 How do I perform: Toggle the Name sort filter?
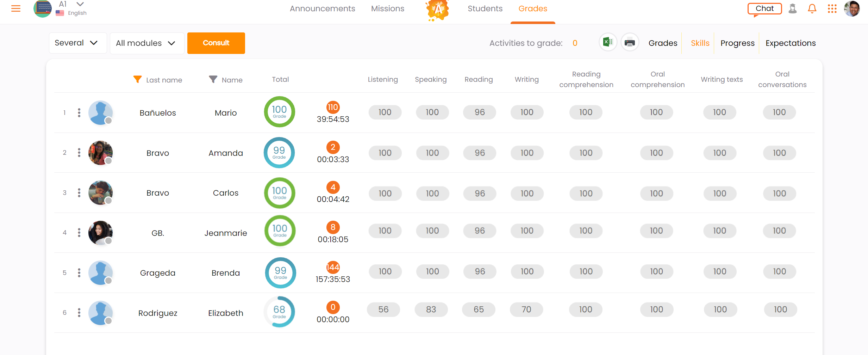pos(213,79)
